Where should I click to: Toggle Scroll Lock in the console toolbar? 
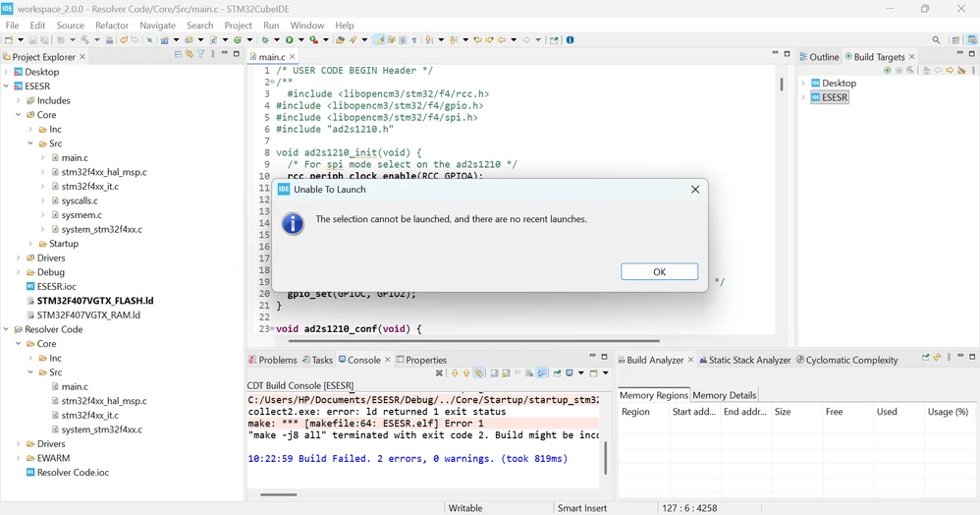506,372
